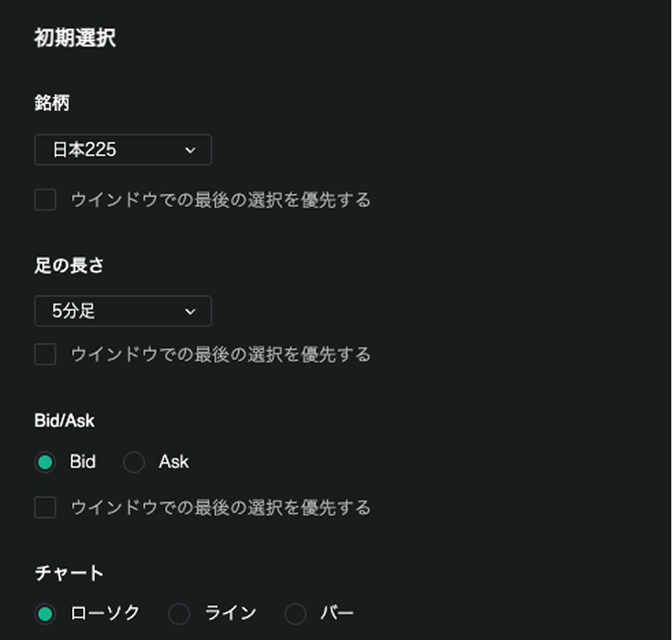Click the 銘柄 field label
The width and height of the screenshot is (672, 640).
[x=52, y=104]
